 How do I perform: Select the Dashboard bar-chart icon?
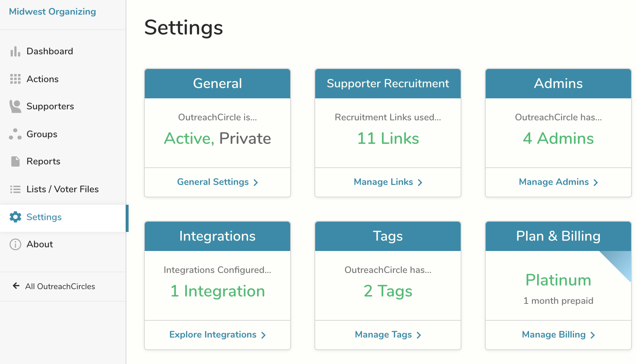click(x=15, y=51)
